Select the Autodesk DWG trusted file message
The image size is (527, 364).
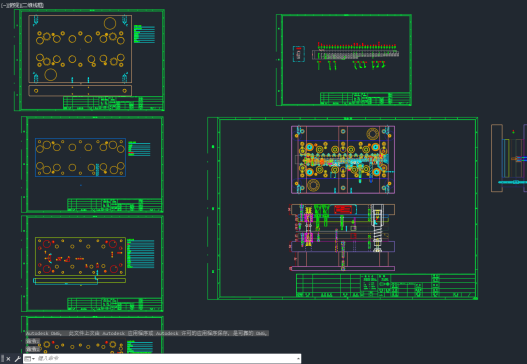147,333
